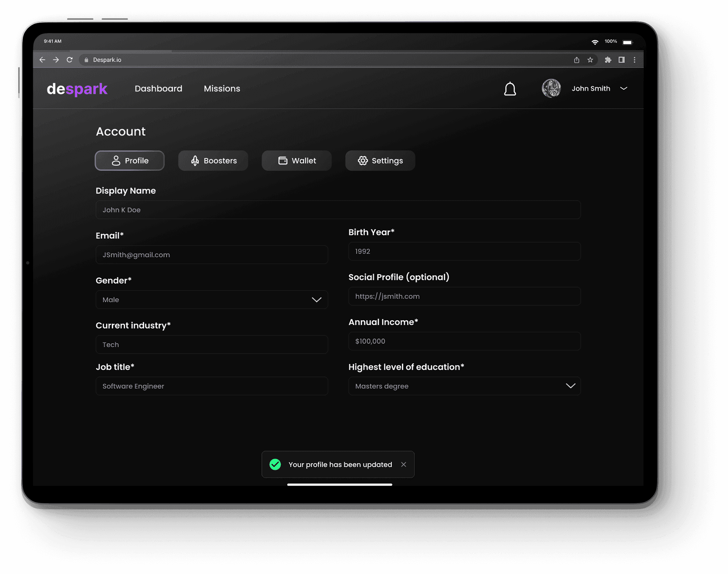728x574 pixels.
Task: Open the browser three-dot menu
Action: pyautogui.click(x=635, y=60)
